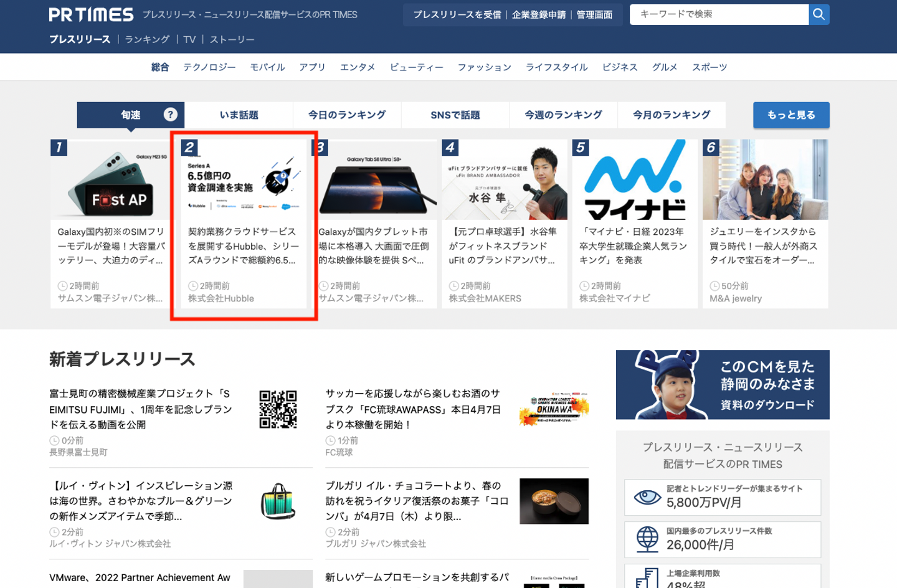The image size is (897, 588).
Task: Choose the 総合 category
Action: click(x=160, y=67)
